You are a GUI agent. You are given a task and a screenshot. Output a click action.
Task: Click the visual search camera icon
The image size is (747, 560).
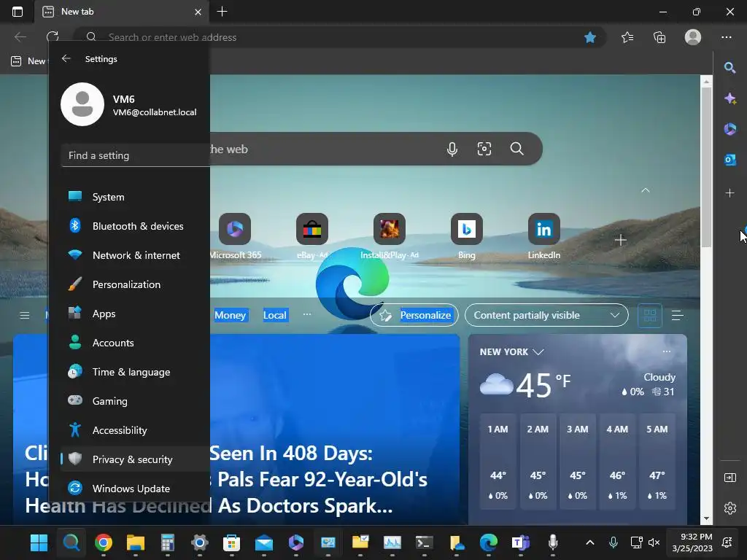pyautogui.click(x=484, y=149)
